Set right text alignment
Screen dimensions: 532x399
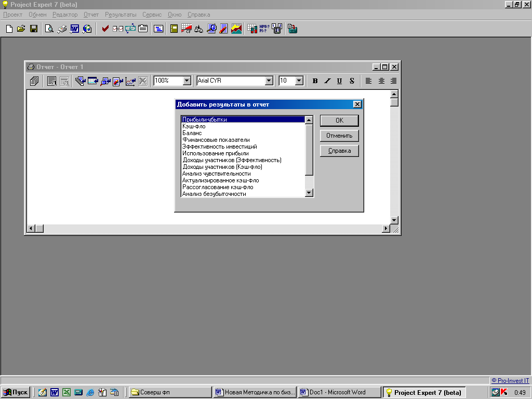click(x=393, y=81)
